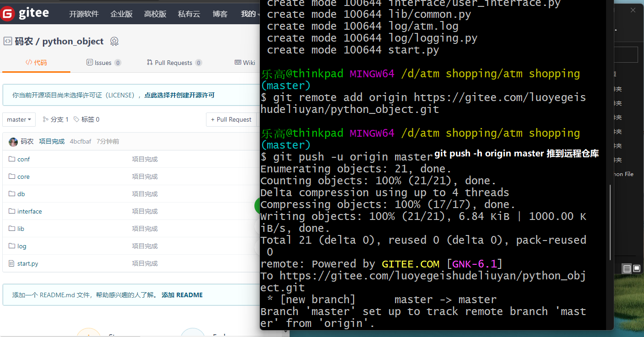
Task: Click the 'git push -u origin master' command line
Action: pos(346,157)
